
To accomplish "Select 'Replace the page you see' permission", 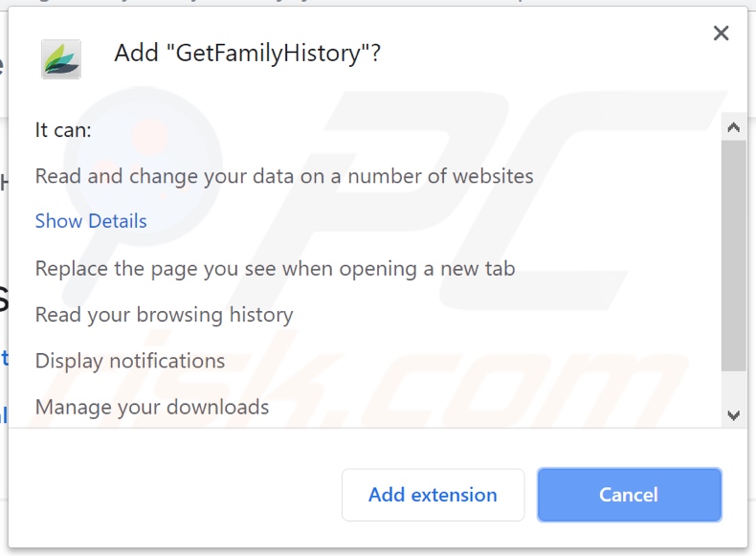I will point(275,269).
